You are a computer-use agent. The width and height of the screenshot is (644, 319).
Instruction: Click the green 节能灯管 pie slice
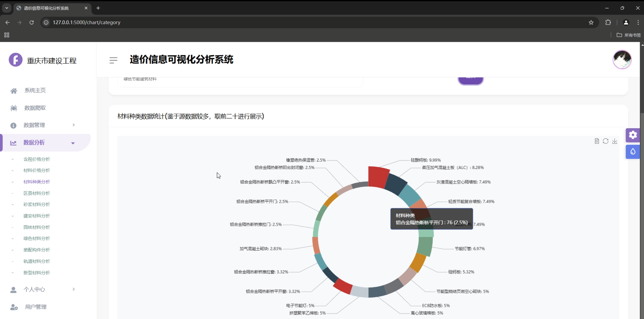(x=425, y=246)
